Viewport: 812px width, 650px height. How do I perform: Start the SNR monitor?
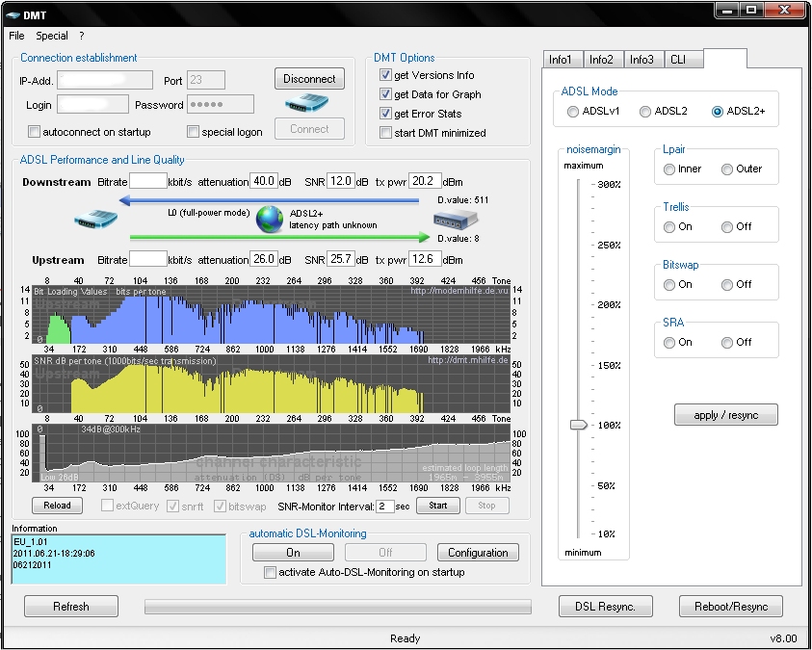click(x=437, y=506)
